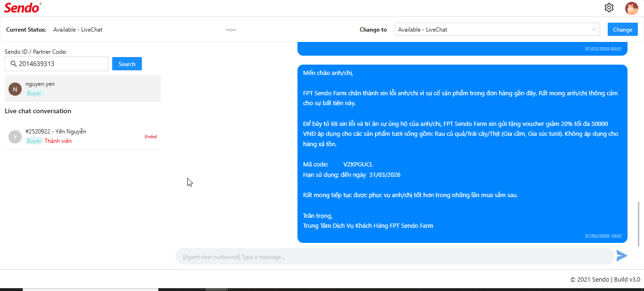Open conversation #2520922 - Yến Nguyễn
Viewport: 644px width, 291px height.
click(83, 136)
